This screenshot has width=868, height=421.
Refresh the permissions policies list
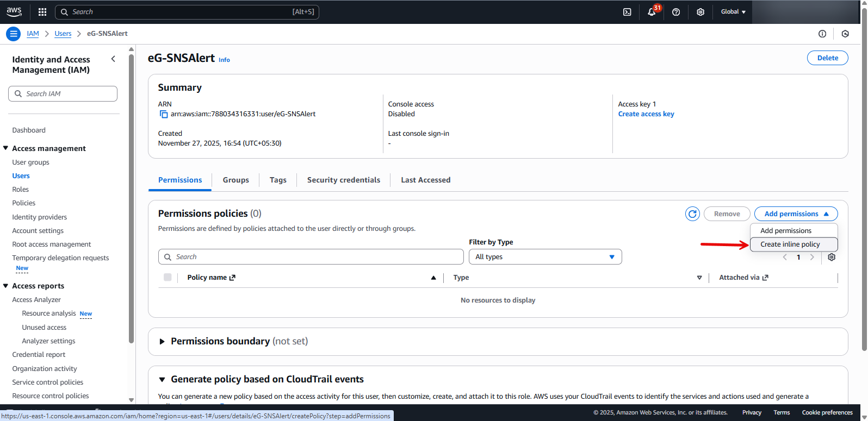point(692,214)
